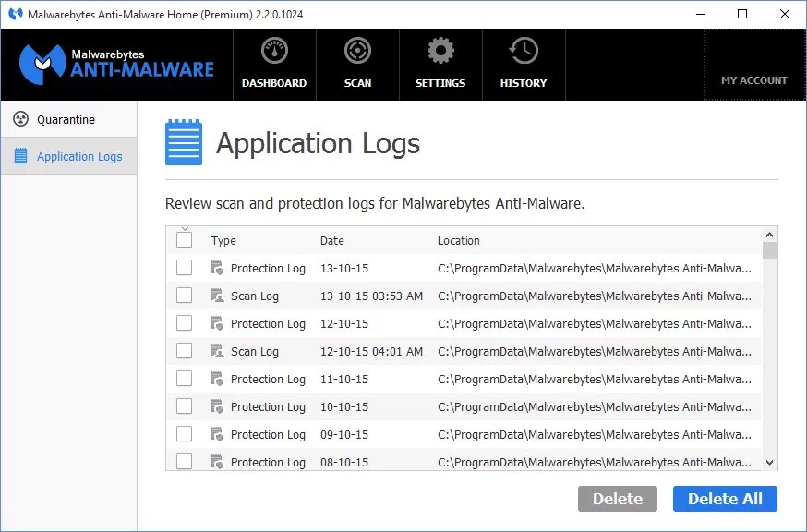The image size is (807, 532).
Task: Click the 09-10-15 Protection Log icon
Action: [x=217, y=434]
